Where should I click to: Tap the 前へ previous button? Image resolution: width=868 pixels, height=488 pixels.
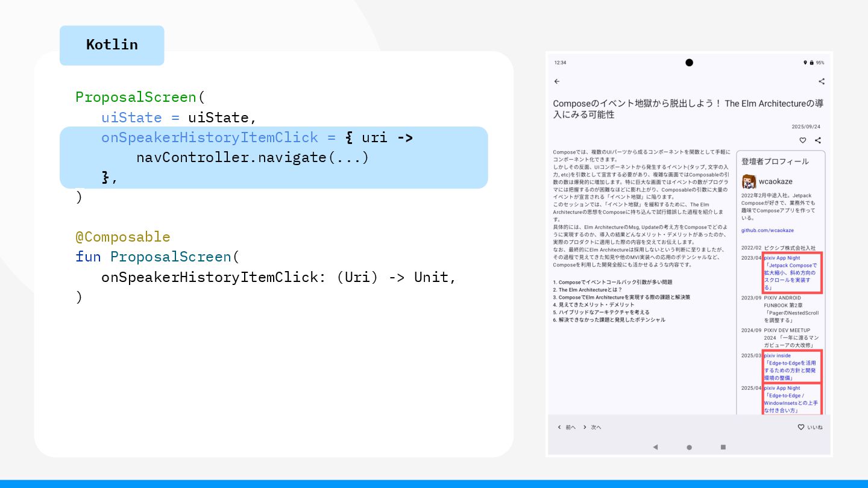tap(567, 427)
